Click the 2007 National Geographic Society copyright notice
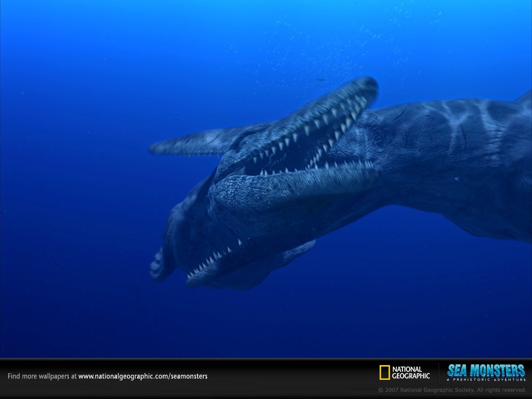Image resolution: width=532 pixels, height=399 pixels. (452, 390)
